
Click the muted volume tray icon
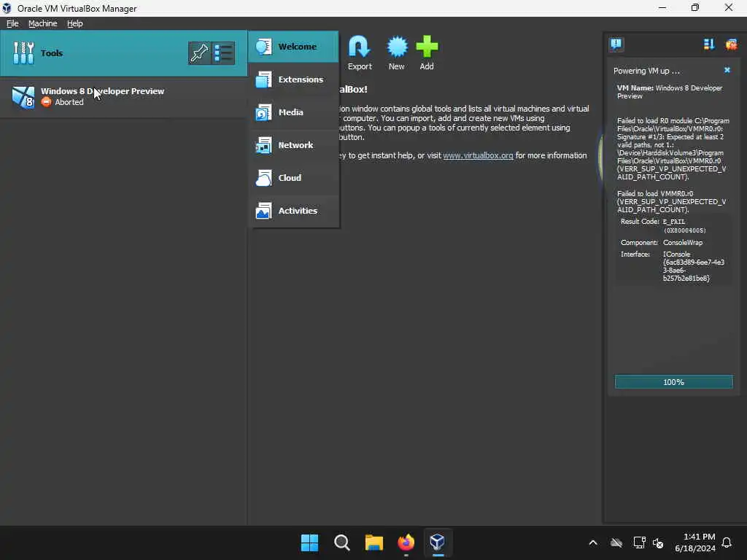[659, 542]
